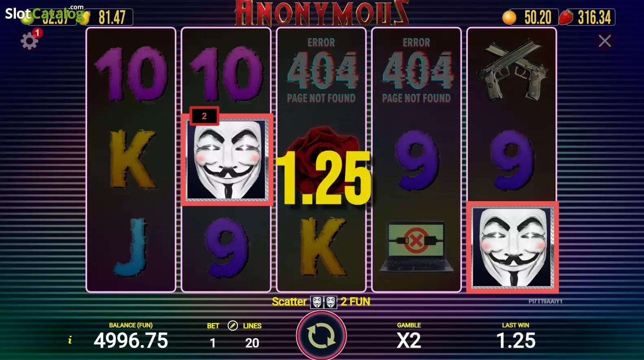644x360 pixels.
Task: Click the laptop disconnect symbol
Action: (417, 247)
